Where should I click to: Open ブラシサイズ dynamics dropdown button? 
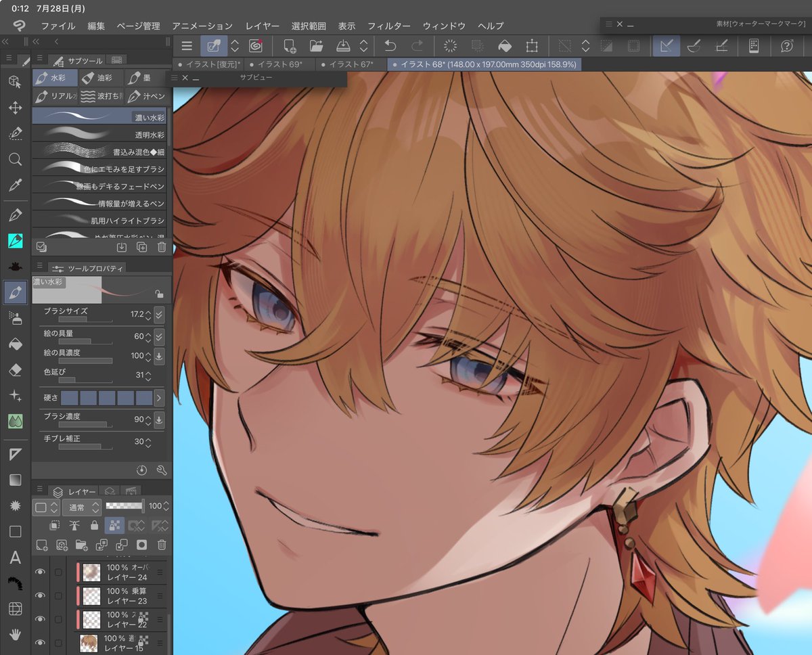click(x=159, y=315)
